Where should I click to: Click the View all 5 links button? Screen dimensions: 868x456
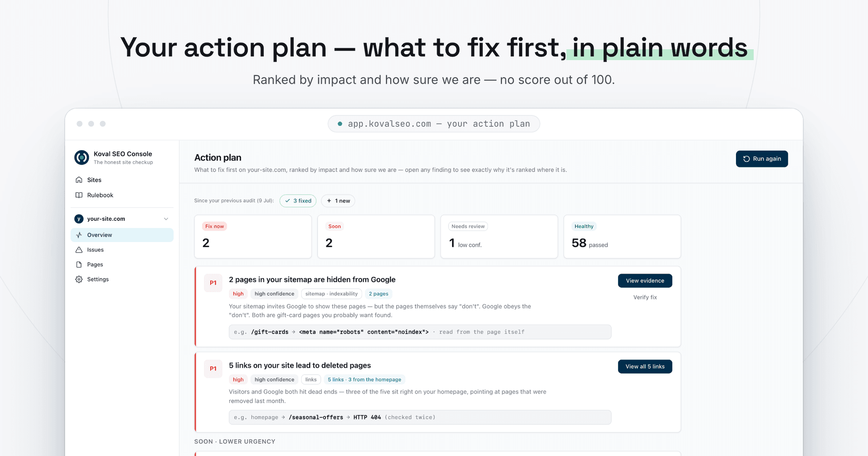tap(645, 366)
